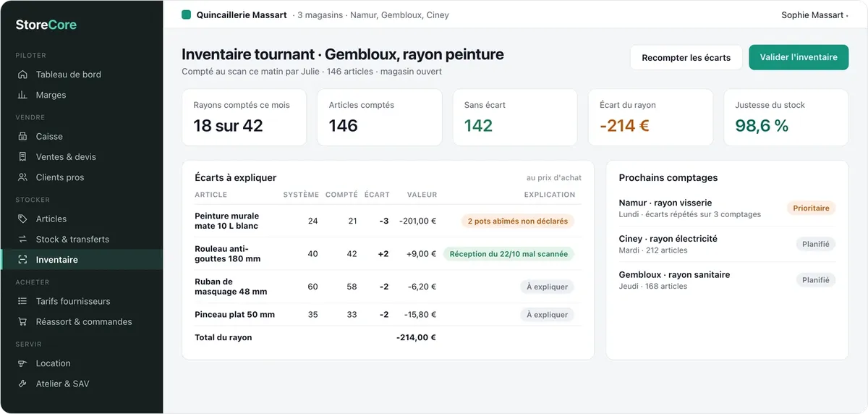
Task: Select the 'Écart du rayon' -214 € card
Action: [x=650, y=117]
